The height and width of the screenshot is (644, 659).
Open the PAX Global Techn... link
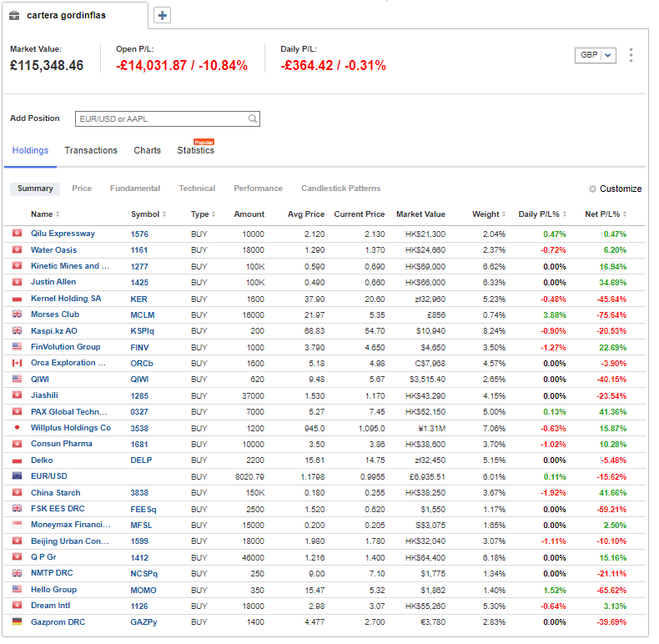pyautogui.click(x=69, y=412)
